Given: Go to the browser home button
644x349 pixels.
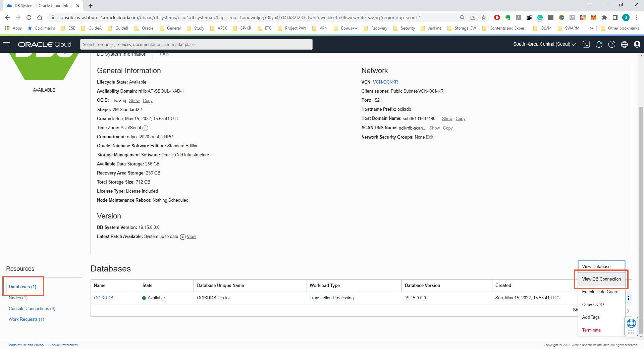Looking at the screenshot, I should coord(40,17).
